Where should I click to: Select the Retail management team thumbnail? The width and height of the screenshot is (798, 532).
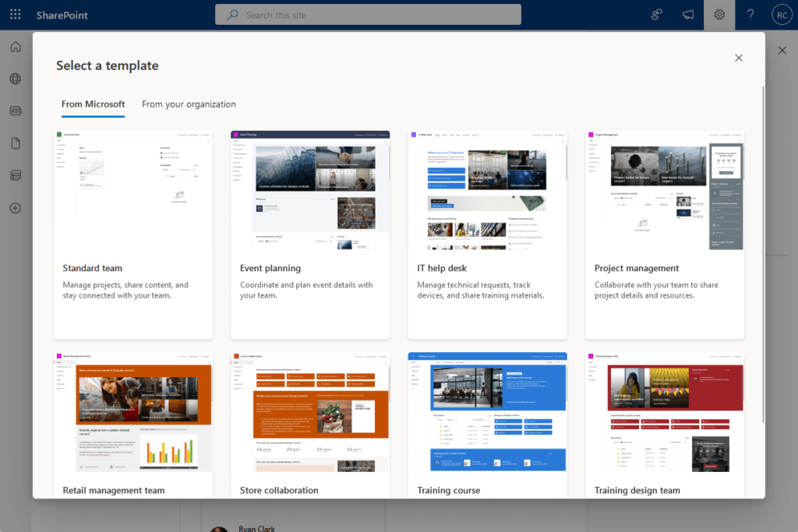point(132,413)
